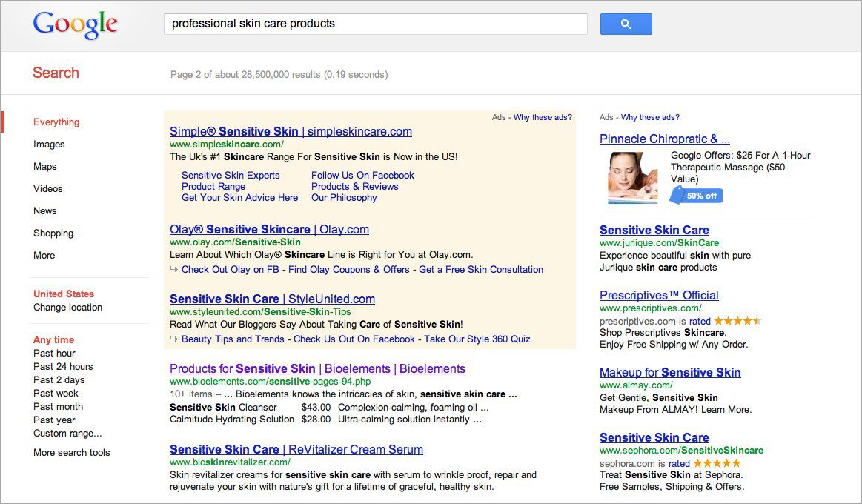Click the www.simpleskincare.com ad URL

pyautogui.click(x=227, y=144)
